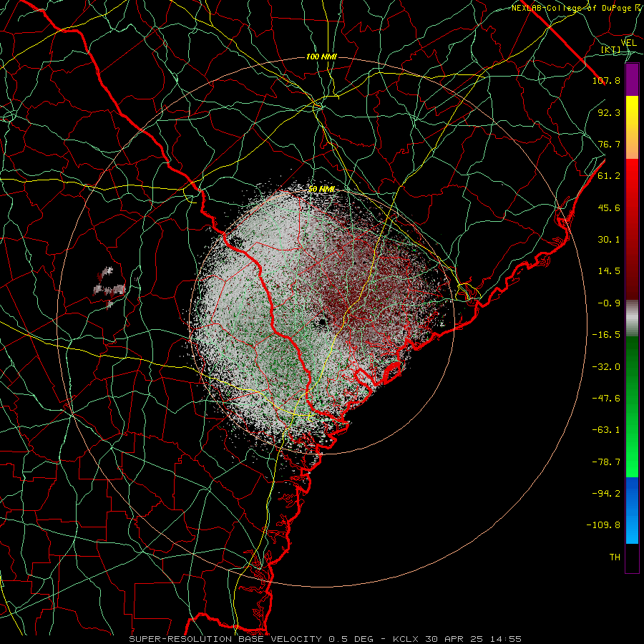The height and width of the screenshot is (644, 644).
Task: Click the 50 NMI range ring label
Action: [321, 190]
